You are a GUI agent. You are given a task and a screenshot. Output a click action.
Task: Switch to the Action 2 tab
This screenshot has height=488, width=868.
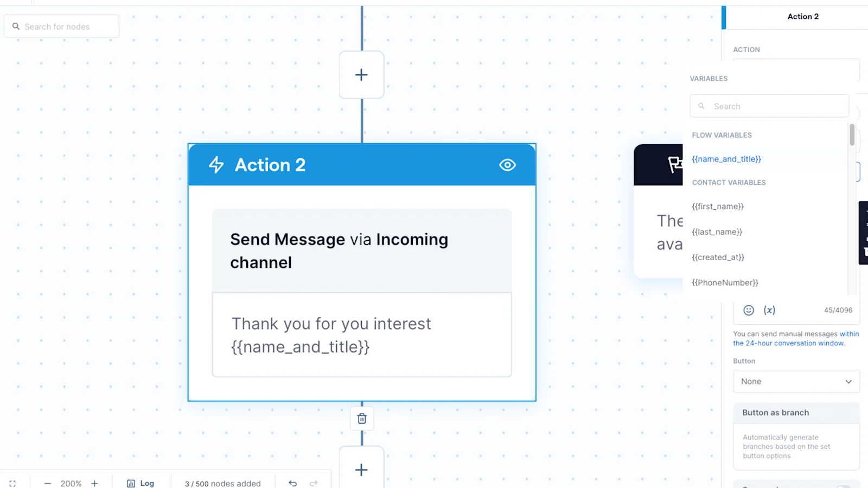pos(803,16)
